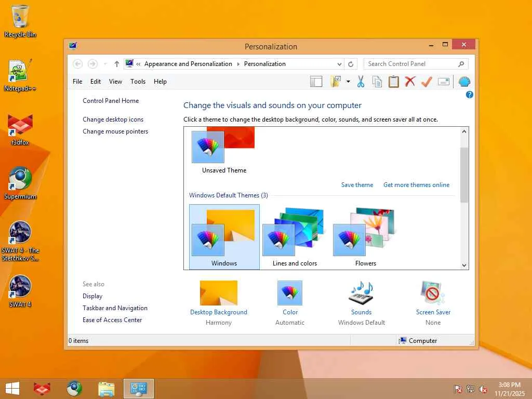Open the View menu
Image resolution: width=532 pixels, height=399 pixels.
pos(115,82)
